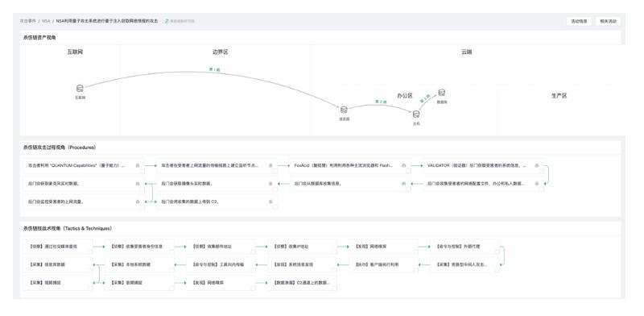
Task: Select the 互联网 node icon in asset view
Action: [x=80, y=89]
